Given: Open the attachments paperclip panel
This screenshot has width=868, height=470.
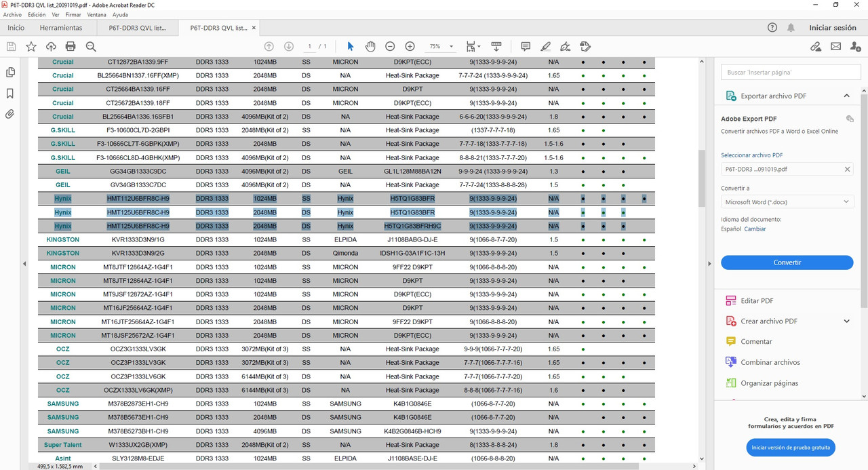Looking at the screenshot, I should point(10,114).
